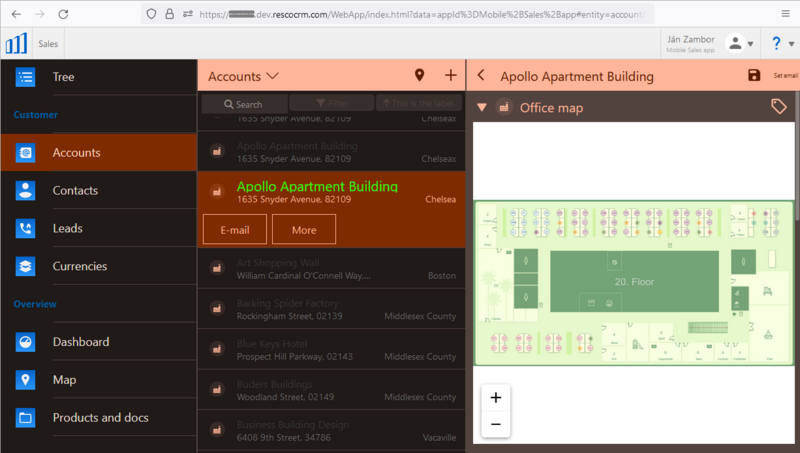
Task: Open Dashboard in the sidebar
Action: (98, 342)
